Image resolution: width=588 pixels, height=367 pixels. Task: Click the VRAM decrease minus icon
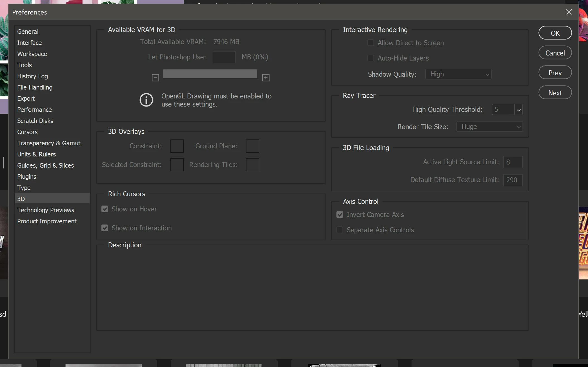tap(155, 78)
